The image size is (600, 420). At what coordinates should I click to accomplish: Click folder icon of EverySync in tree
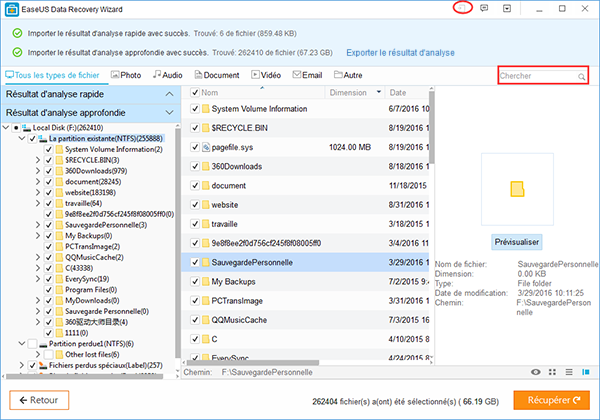[x=59, y=279]
